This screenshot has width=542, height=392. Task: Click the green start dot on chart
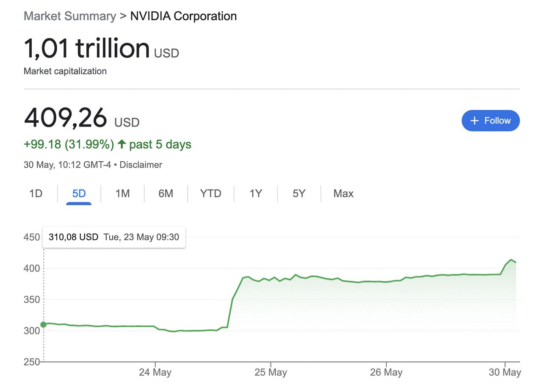(44, 325)
